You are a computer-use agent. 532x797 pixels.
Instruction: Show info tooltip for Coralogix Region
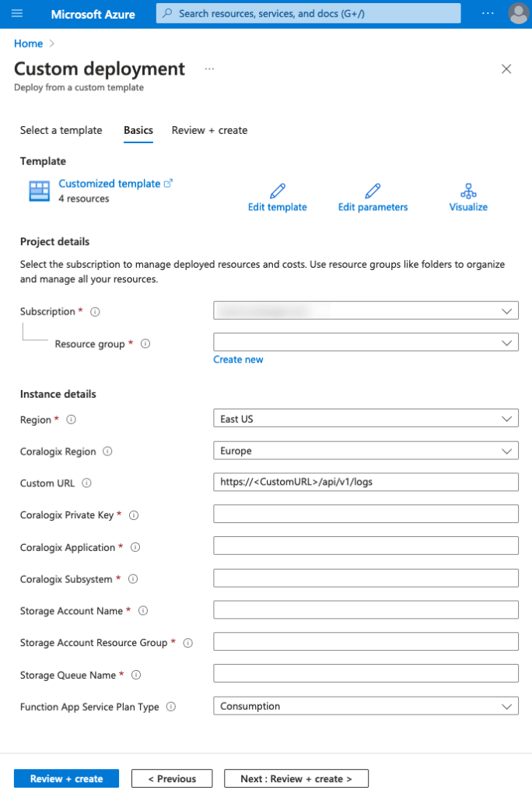point(107,451)
